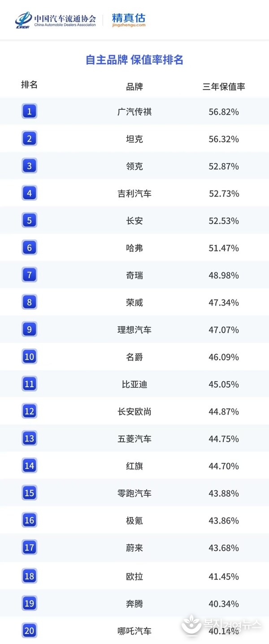
Task: Click the 精真估 jingzhengu.com logo
Action: click(129, 20)
